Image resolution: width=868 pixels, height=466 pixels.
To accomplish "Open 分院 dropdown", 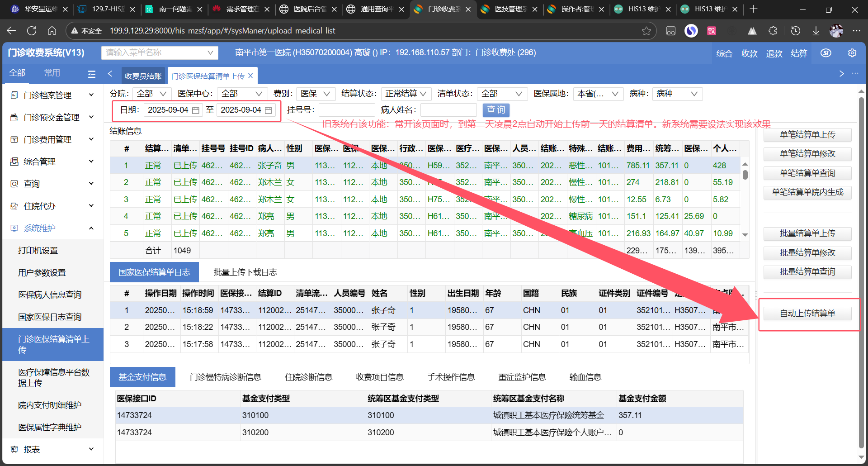I will [x=152, y=94].
